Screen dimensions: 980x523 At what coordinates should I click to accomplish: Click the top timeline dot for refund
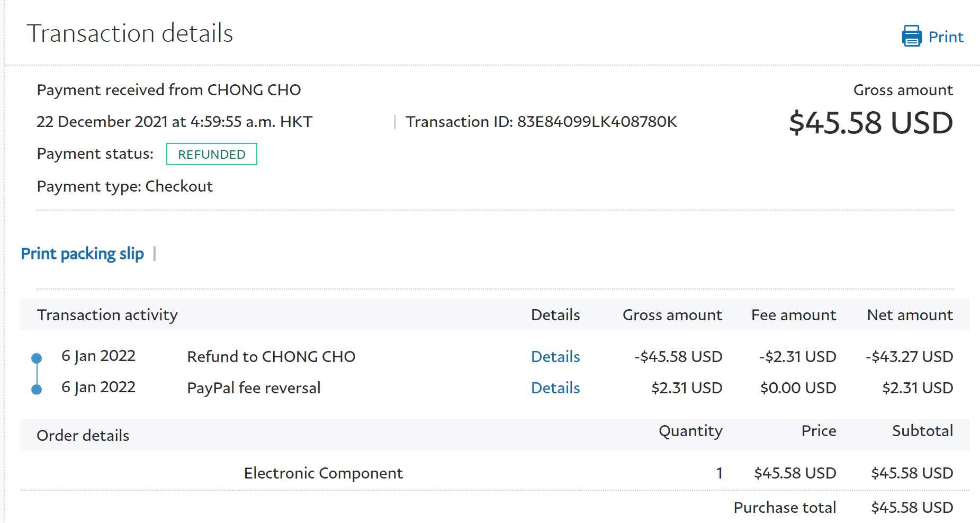tap(37, 358)
